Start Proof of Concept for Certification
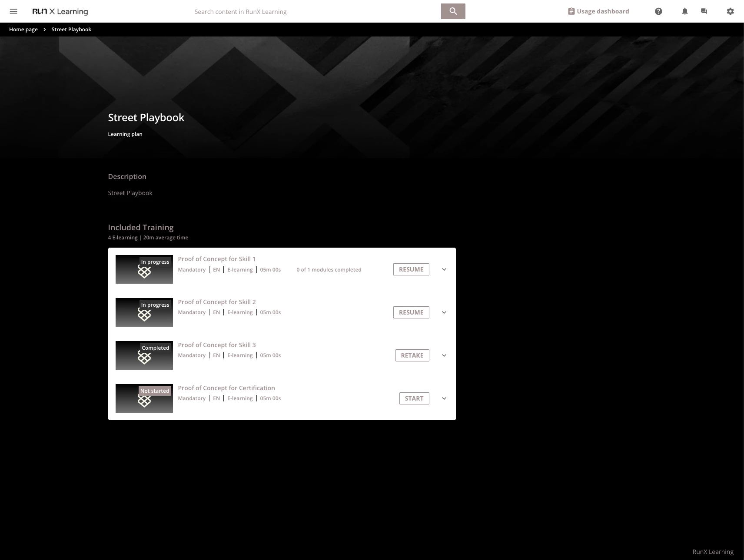The image size is (744, 560). click(414, 398)
